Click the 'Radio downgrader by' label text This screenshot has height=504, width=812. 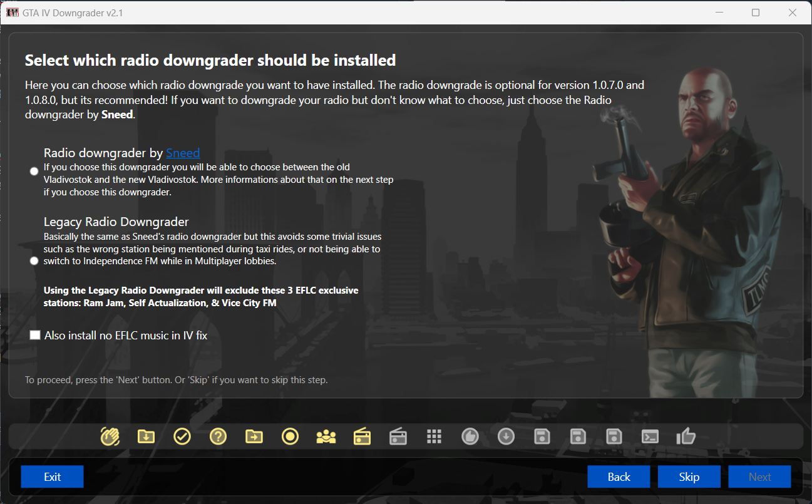pos(103,153)
